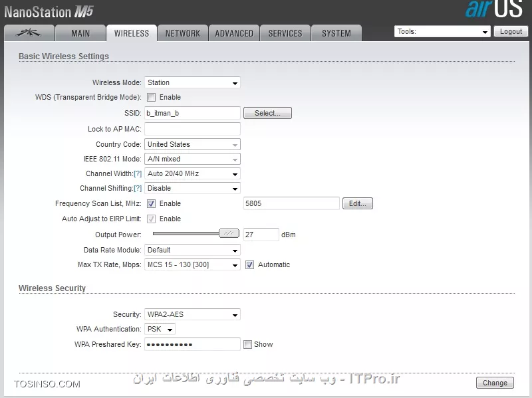Image resolution: width=532 pixels, height=398 pixels.
Task: Go to the ADVANCED tab
Action: pos(234,33)
